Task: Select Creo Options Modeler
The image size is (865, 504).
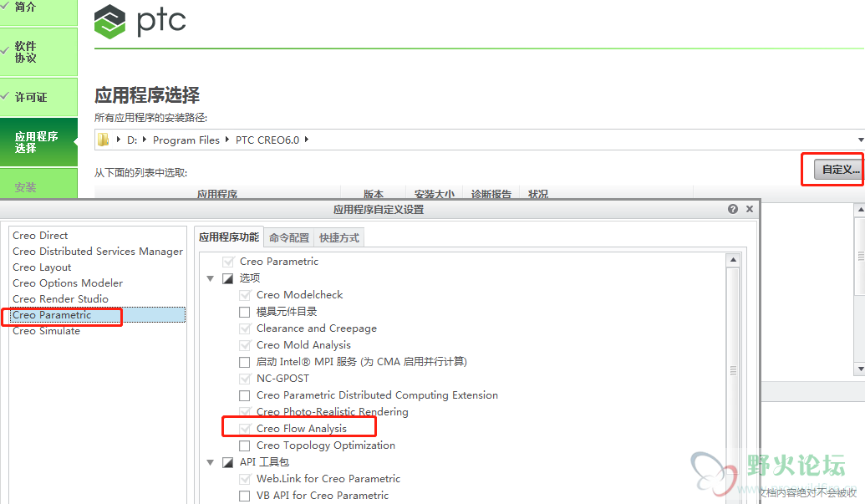Action: pyautogui.click(x=68, y=283)
